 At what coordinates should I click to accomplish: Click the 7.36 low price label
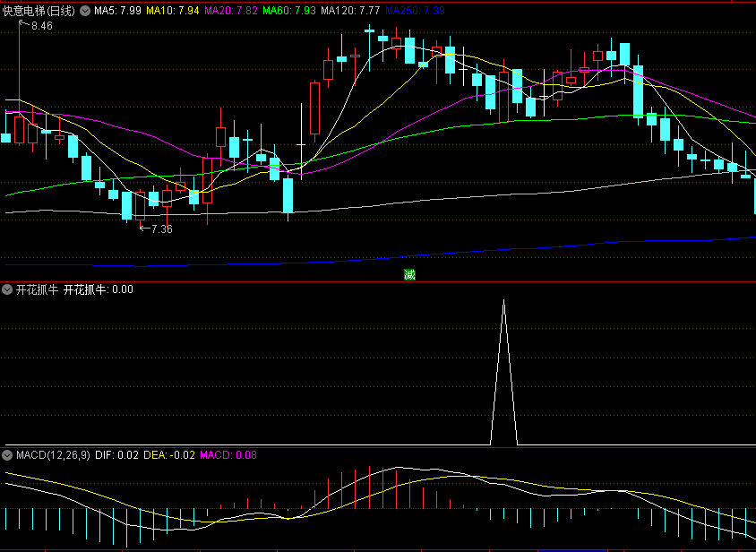[x=161, y=229]
